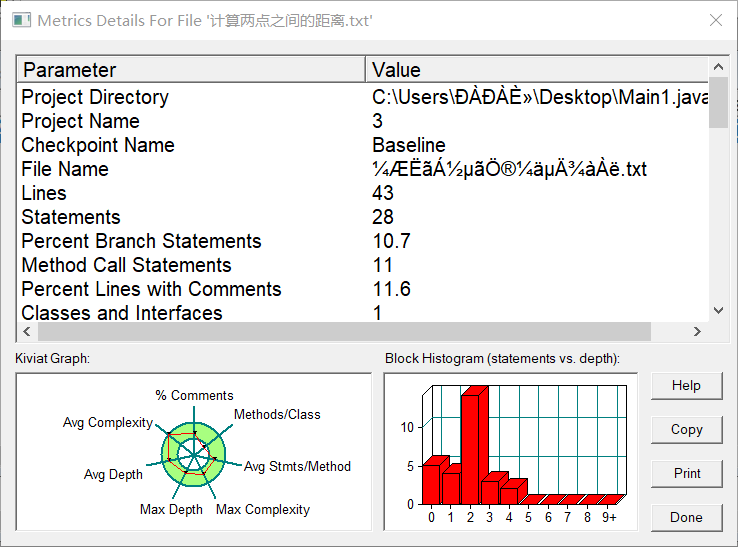738x547 pixels.
Task: Select the Statements parameter row
Action: click(362, 217)
